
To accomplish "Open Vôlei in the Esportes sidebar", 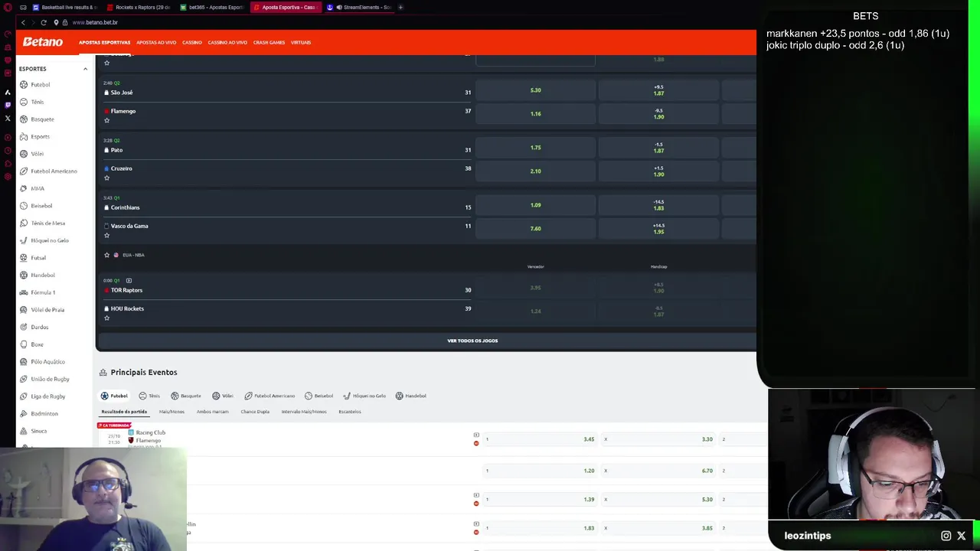I will (37, 154).
